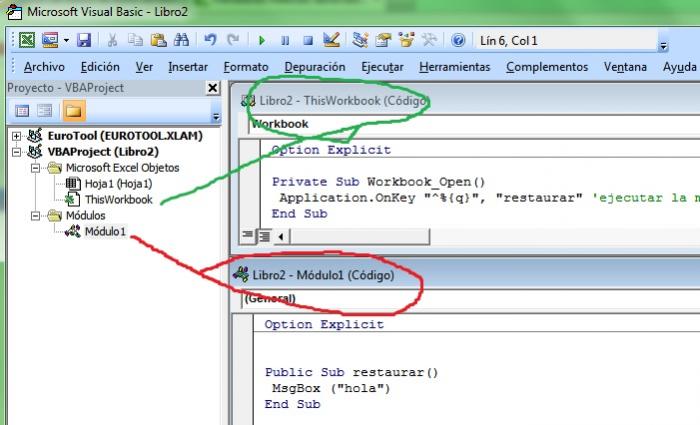
Task: Open the toolbar options overflow arrow
Action: (x=663, y=46)
